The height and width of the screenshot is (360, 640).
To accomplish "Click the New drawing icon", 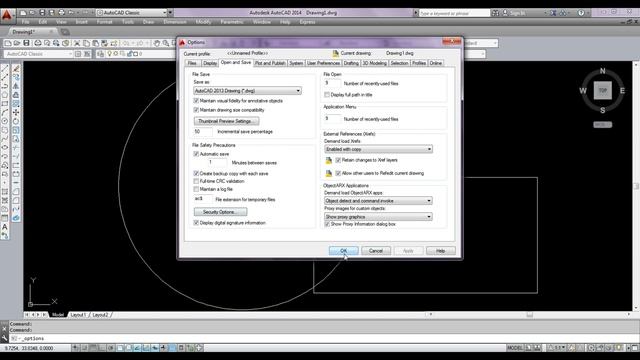I will [7, 43].
